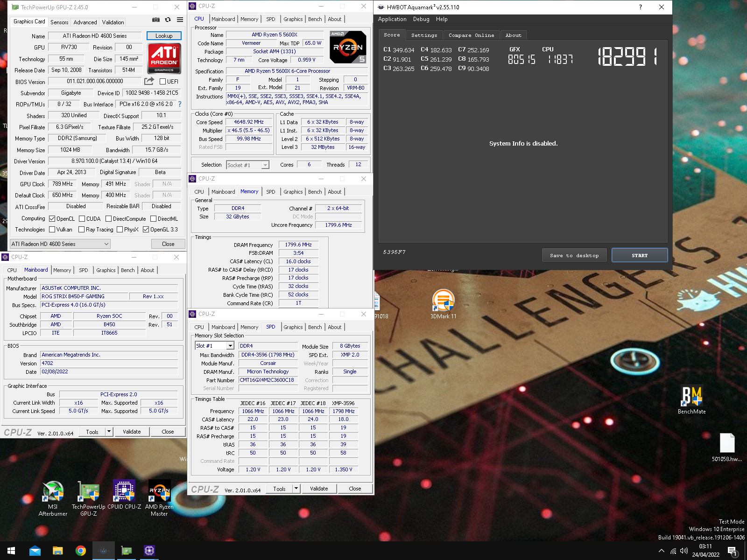The image size is (747, 560).
Task: Open Mail app from the taskbar
Action: (x=35, y=551)
